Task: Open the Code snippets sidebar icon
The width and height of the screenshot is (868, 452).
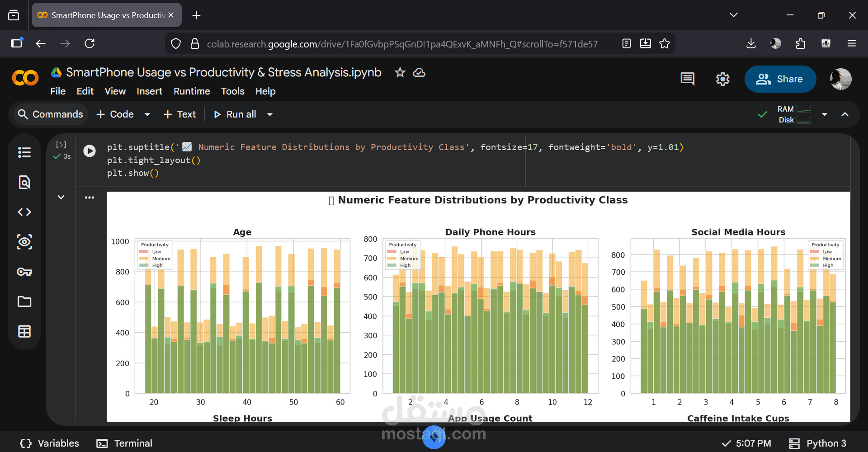Action: (x=24, y=212)
